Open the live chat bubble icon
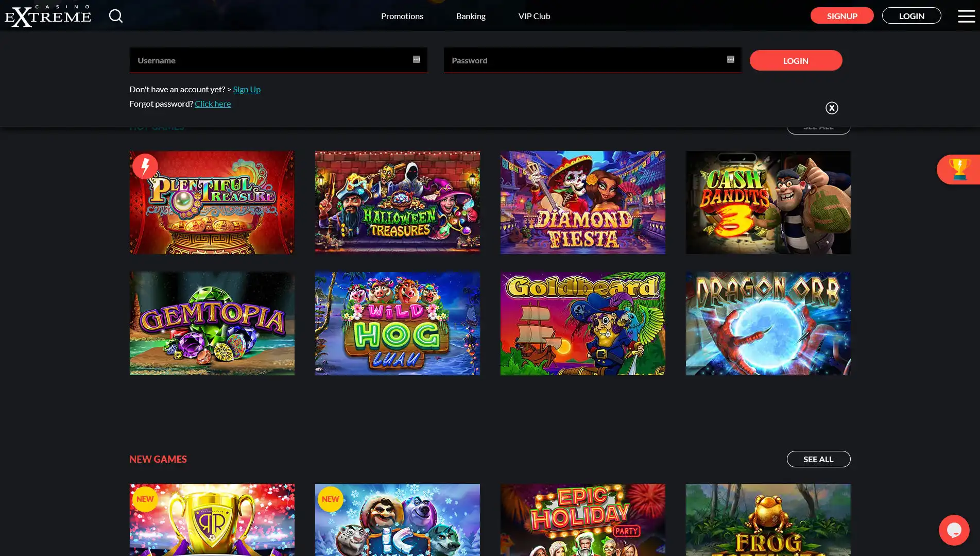Screen dimensions: 980x556 pos(954,530)
